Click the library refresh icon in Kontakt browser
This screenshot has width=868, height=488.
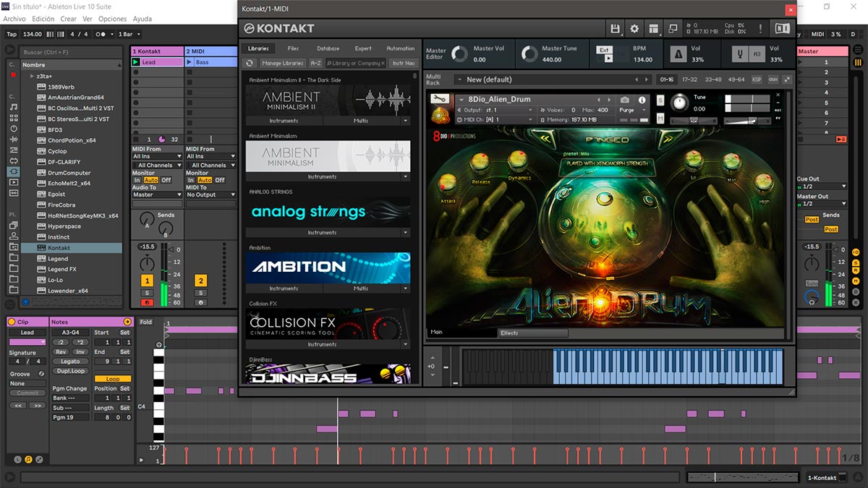[250, 63]
